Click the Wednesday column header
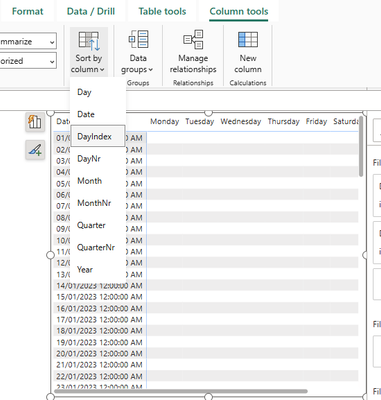The height and width of the screenshot is (400, 381). (x=241, y=122)
